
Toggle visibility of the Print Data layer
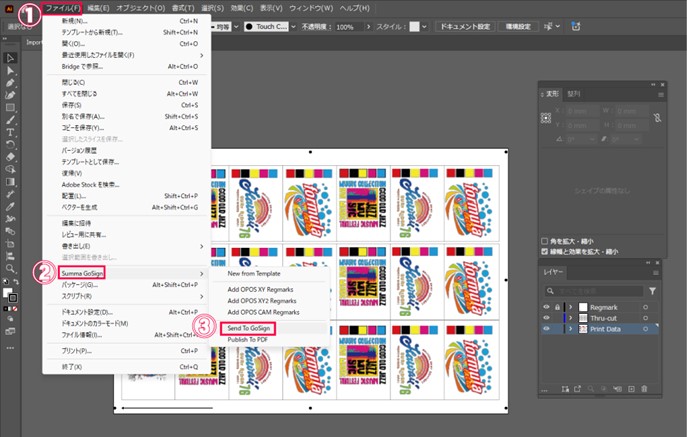point(546,329)
